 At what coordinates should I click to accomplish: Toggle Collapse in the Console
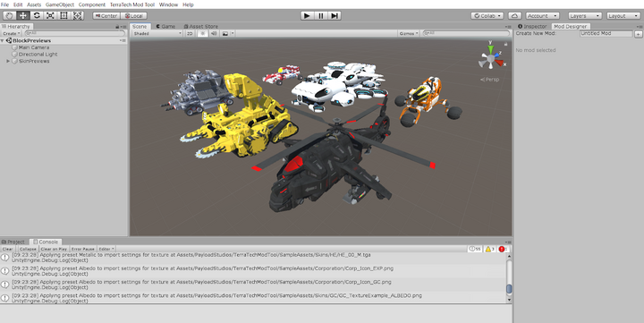tap(28, 249)
